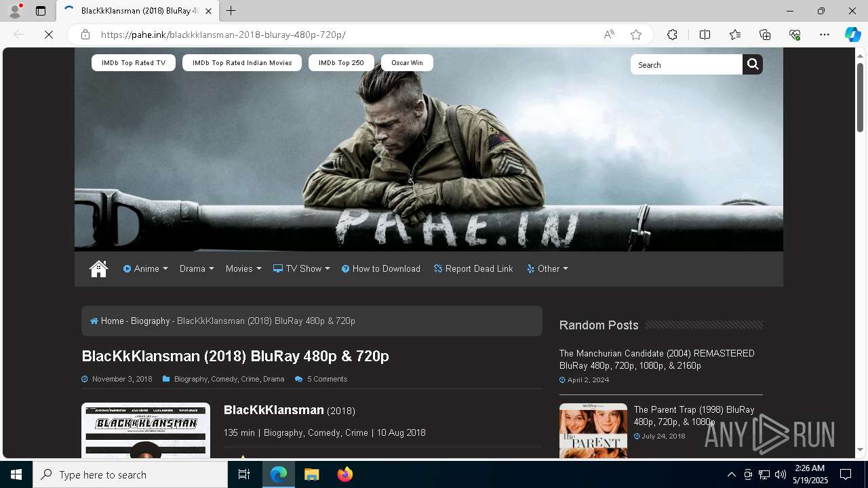The image size is (868, 488).
Task: Open Biography in breadcrumb
Action: [x=150, y=321]
